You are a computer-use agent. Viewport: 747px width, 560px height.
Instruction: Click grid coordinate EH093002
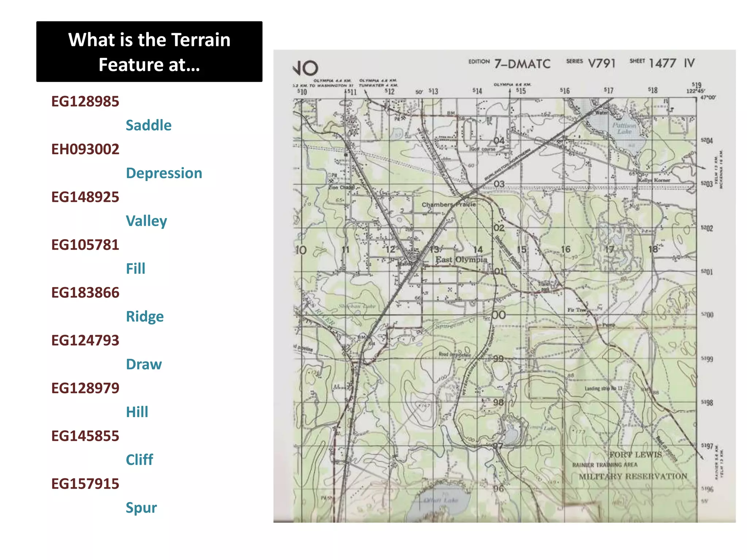tap(85, 149)
